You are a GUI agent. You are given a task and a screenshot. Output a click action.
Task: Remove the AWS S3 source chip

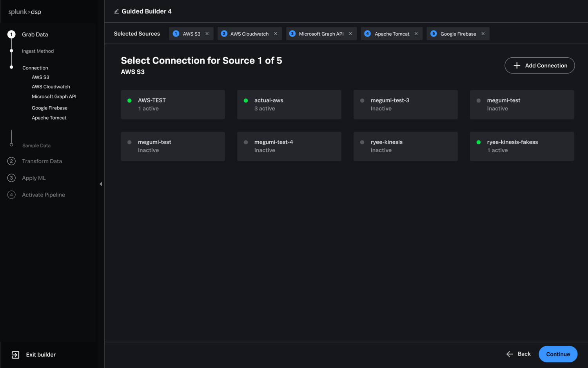coord(207,34)
